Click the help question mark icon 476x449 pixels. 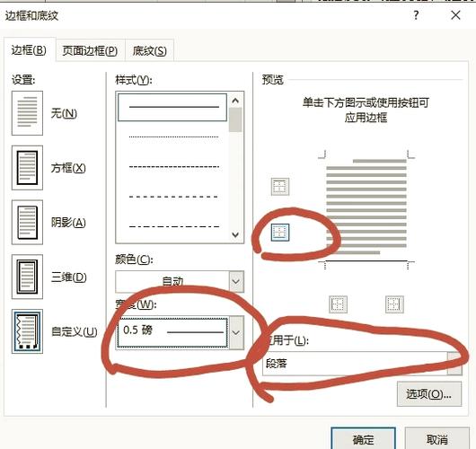pos(416,15)
